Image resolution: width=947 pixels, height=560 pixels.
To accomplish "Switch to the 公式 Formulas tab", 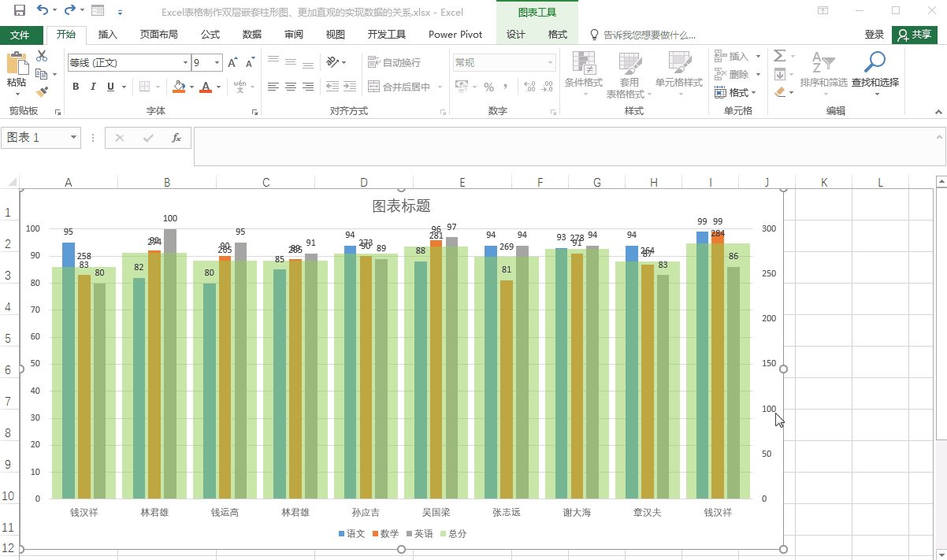I will pyautogui.click(x=210, y=35).
